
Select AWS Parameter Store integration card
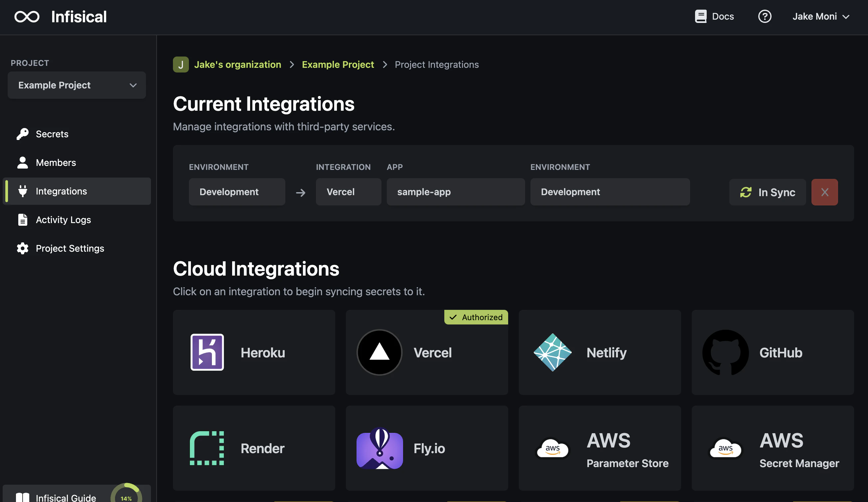pos(600,448)
